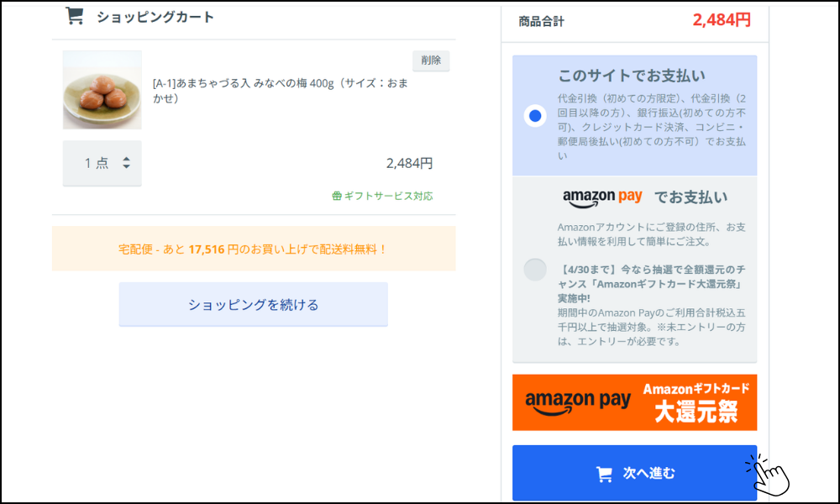Click the umeboshi product thumbnail image
The image size is (840, 504).
[x=102, y=90]
